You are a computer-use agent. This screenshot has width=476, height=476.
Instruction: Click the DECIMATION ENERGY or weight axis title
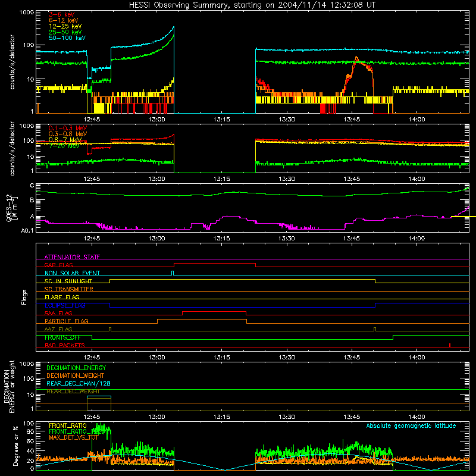(x=9, y=386)
